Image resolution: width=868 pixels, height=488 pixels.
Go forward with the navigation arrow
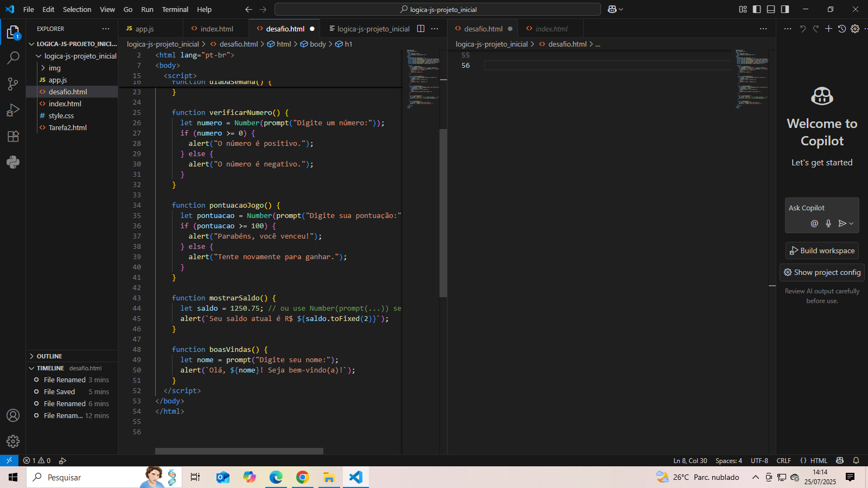click(263, 9)
